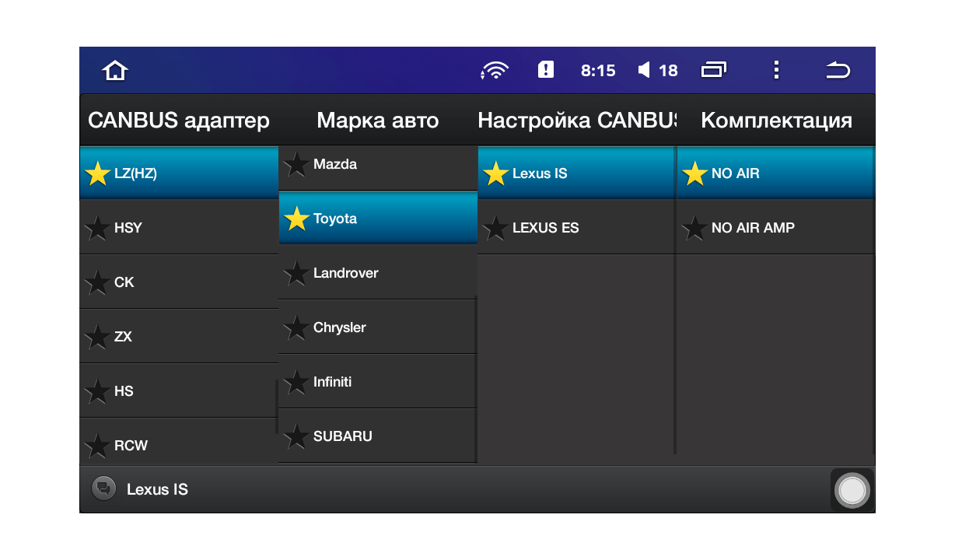This screenshot has width=955, height=560.
Task: Choose the HSY adapter entry
Action: coord(179,227)
